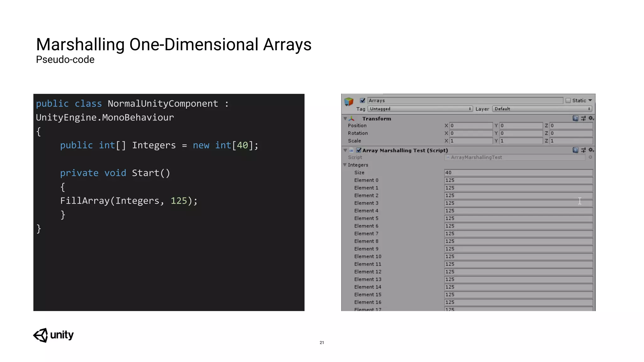Image resolution: width=644 pixels, height=362 pixels.
Task: Click the Script field object picker circle
Action: coord(590,157)
